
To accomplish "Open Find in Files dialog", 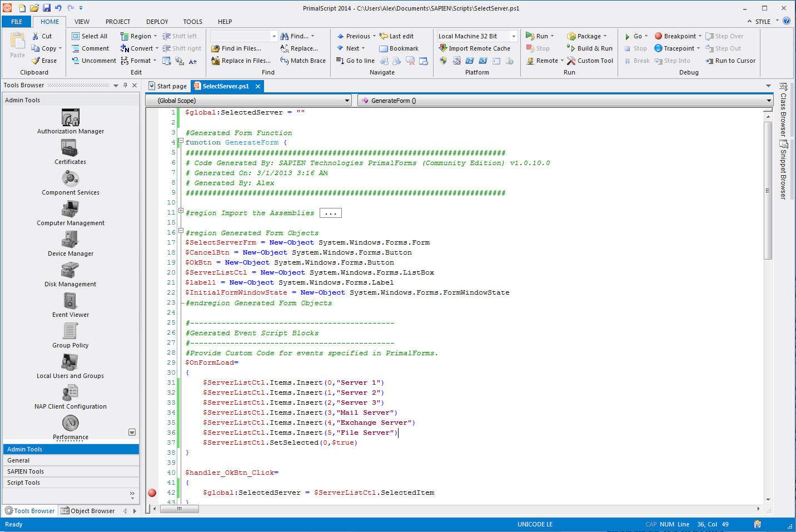I will click(x=236, y=48).
